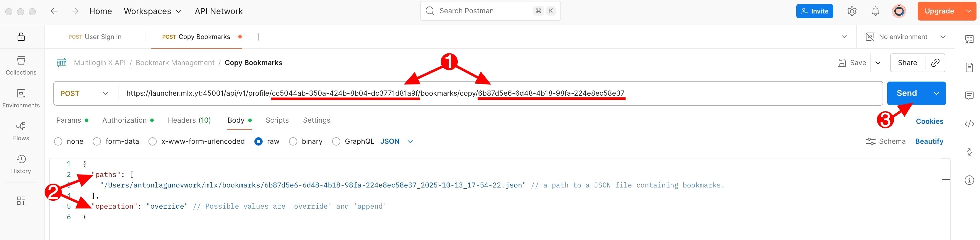
Task: Open the No environment selector
Action: [906, 36]
